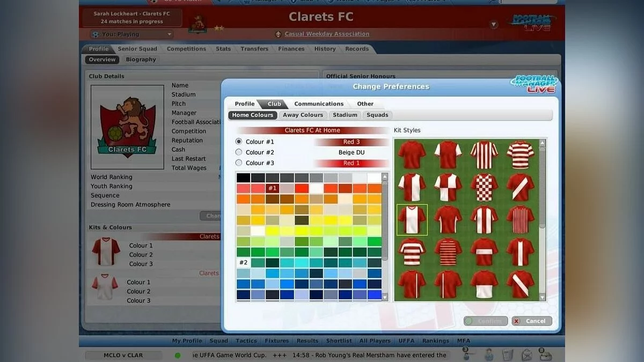Open the Casual Weekday Association link
Viewport: 644px width, 362px height.
click(327, 34)
